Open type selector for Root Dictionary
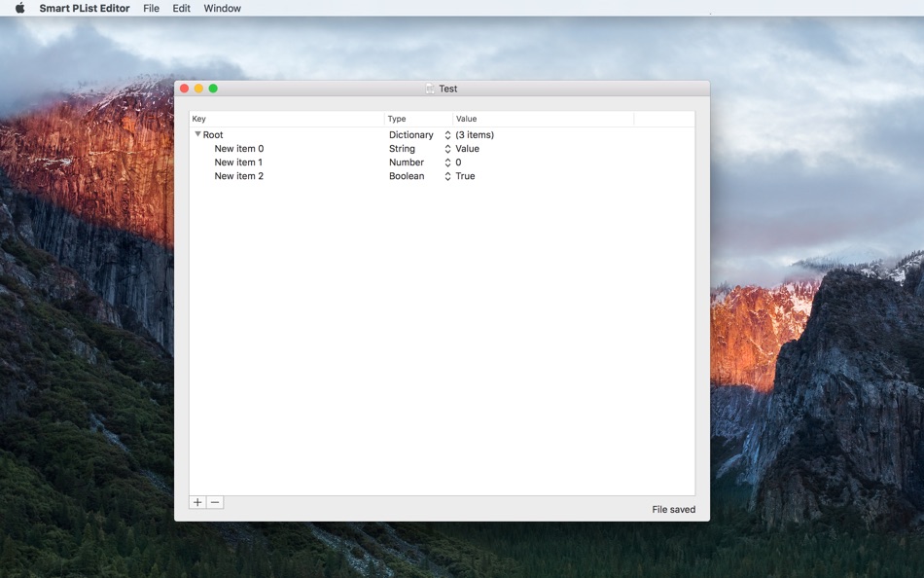Screen dimensions: 924x578 pyautogui.click(x=447, y=135)
